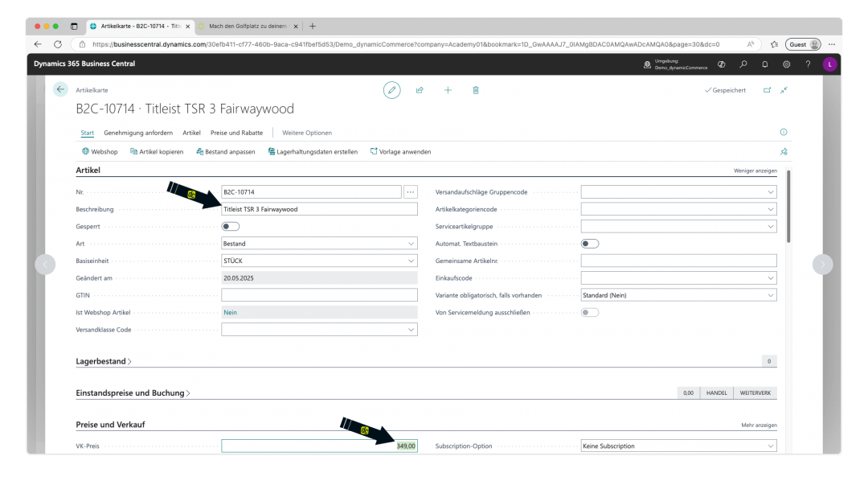Screen dimensions: 868x489
Task: Go back using the Artikelkarte back arrow
Action: 60,89
